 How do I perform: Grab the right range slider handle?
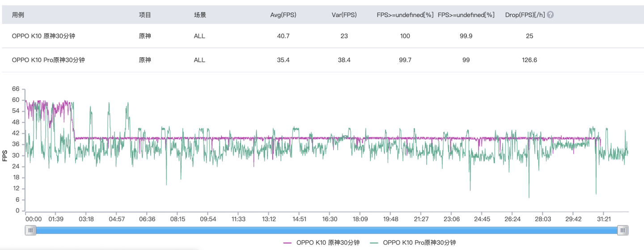pyautogui.click(x=623, y=230)
